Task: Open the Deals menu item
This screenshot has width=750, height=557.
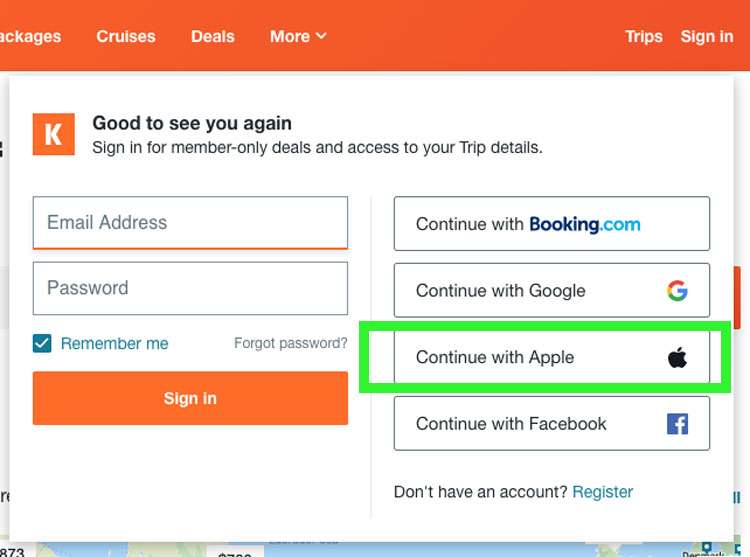Action: coord(212,36)
